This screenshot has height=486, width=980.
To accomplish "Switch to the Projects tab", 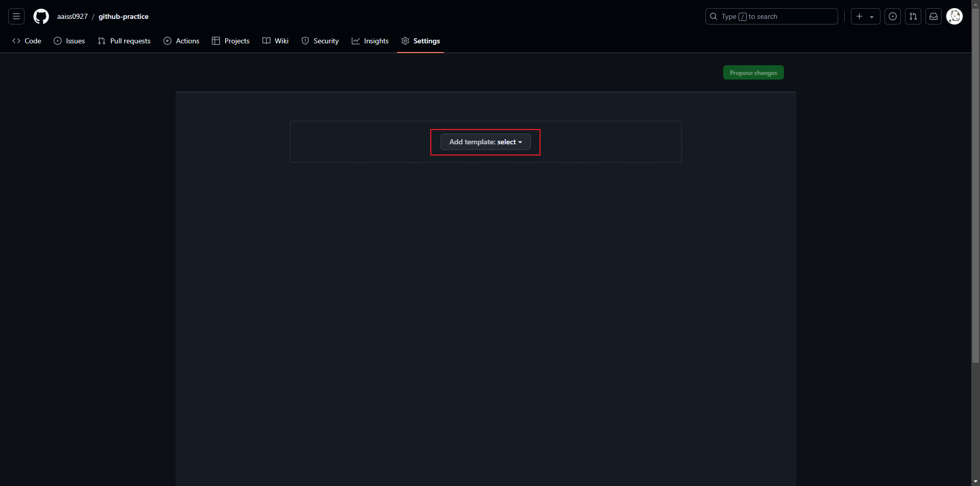I will pyautogui.click(x=231, y=41).
